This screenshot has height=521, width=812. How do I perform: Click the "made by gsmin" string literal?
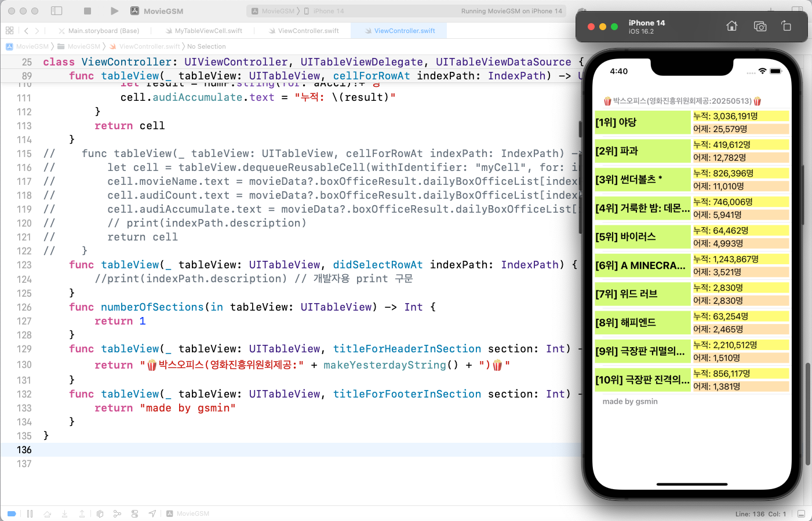(188, 408)
